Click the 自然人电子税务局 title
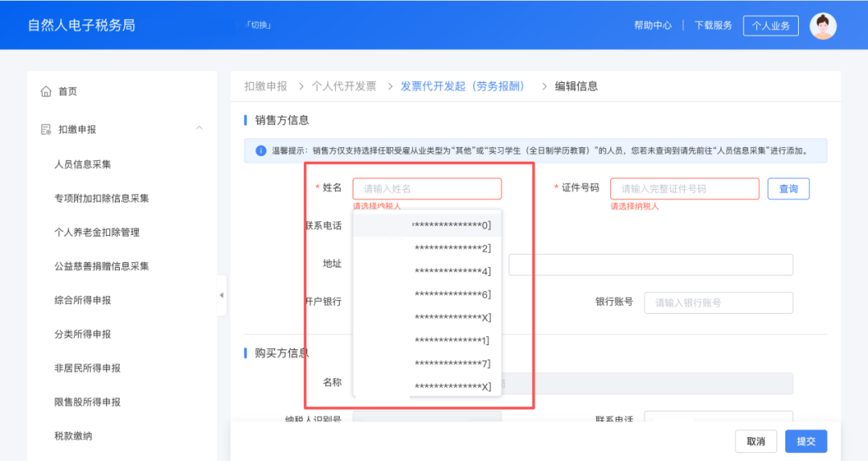This screenshot has width=868, height=461. point(81,26)
